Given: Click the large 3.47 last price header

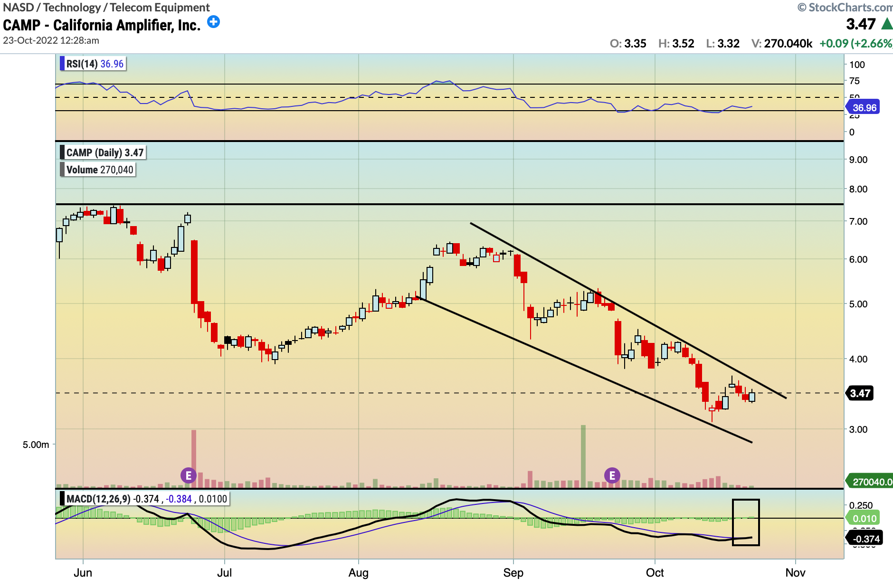Looking at the screenshot, I should tap(861, 24).
